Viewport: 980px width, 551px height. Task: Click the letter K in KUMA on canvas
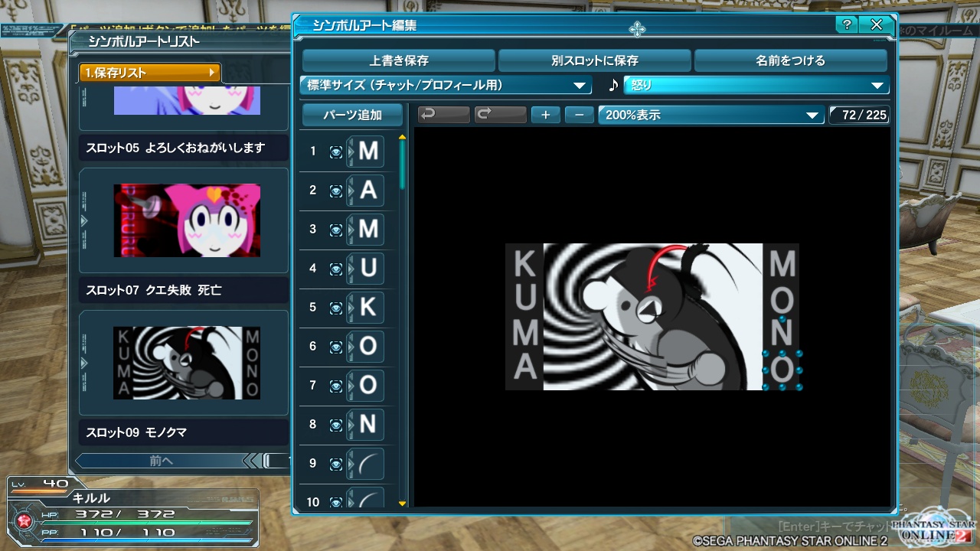point(524,264)
